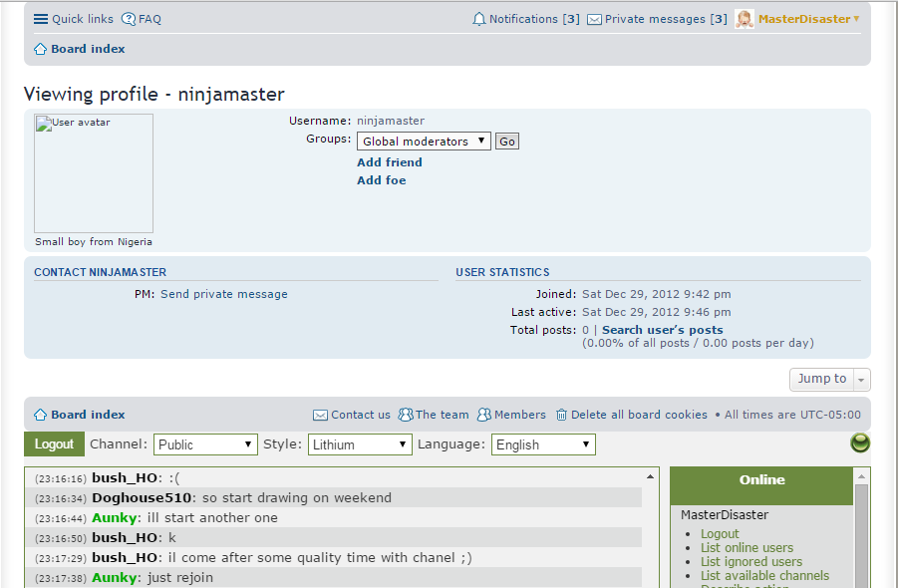The image size is (898, 588).
Task: Click the FAQ text link
Action: point(150,19)
